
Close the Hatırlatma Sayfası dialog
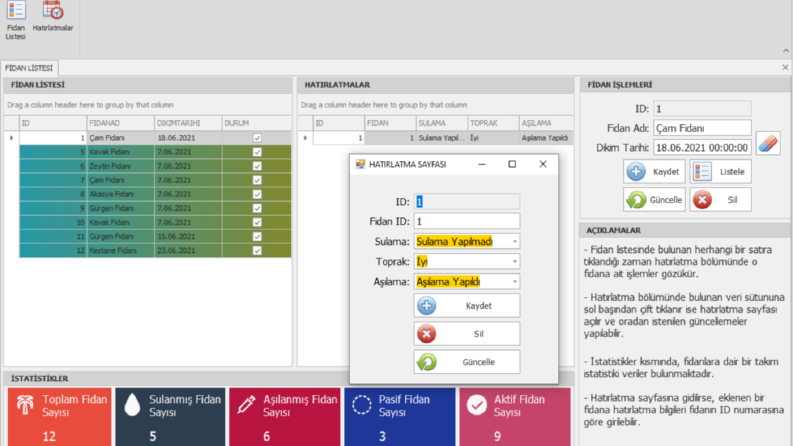pos(543,164)
